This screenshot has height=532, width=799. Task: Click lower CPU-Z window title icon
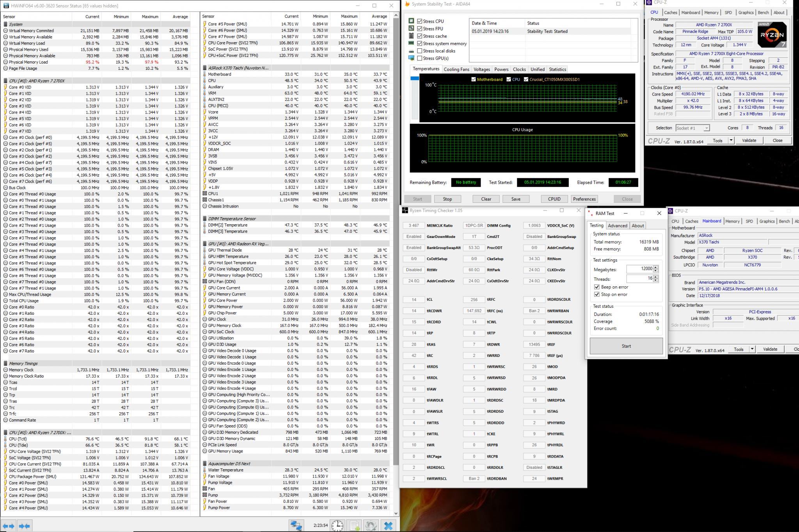pos(671,211)
